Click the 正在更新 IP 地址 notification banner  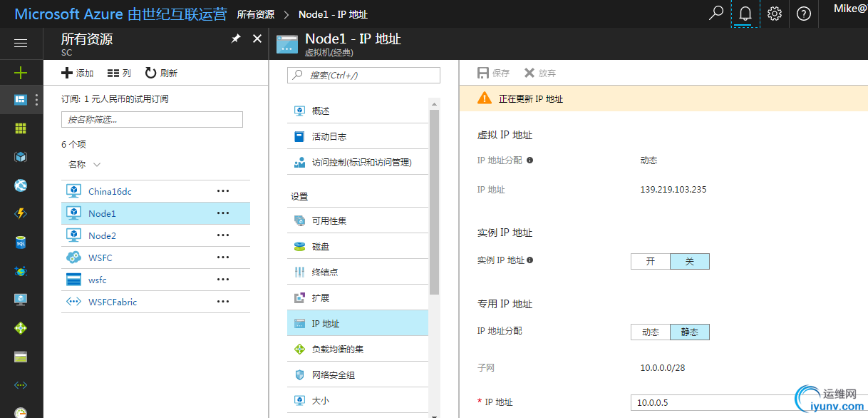pos(663,98)
